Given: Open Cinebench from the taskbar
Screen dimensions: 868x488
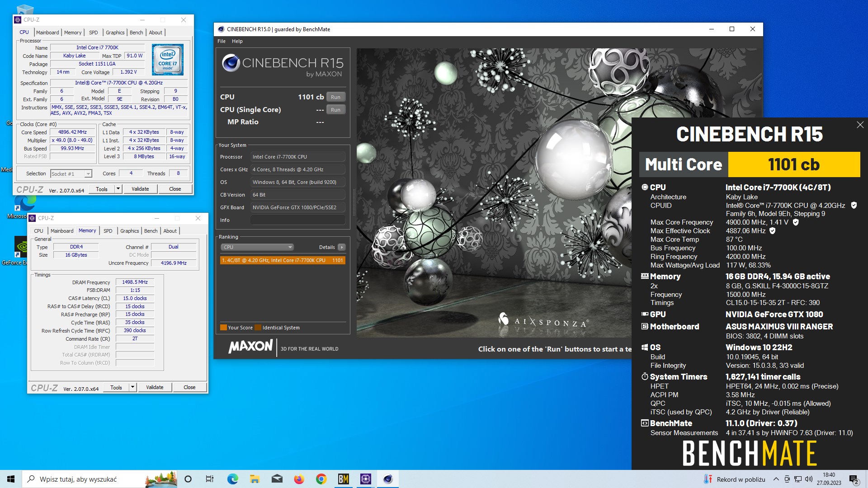Looking at the screenshot, I should [x=388, y=479].
